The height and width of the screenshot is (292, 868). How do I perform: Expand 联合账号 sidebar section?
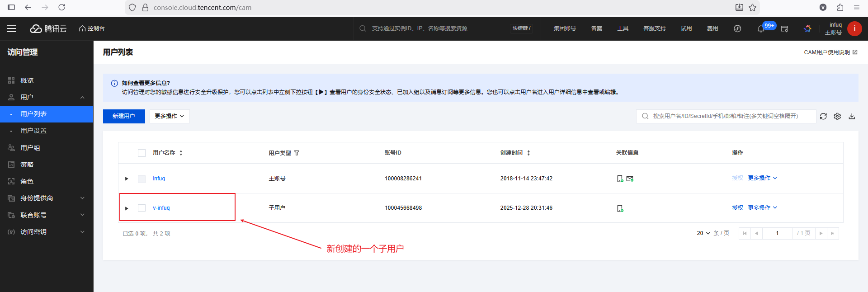click(x=47, y=215)
